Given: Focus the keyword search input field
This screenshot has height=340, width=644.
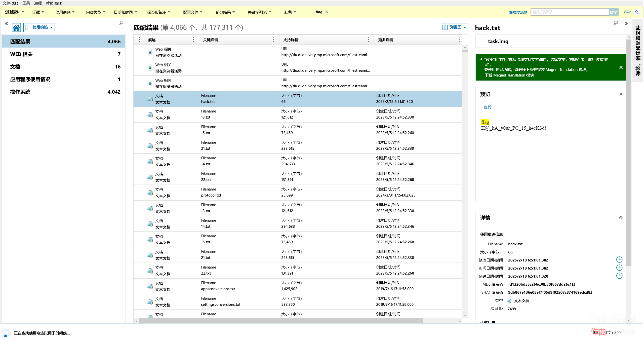Looking at the screenshot, I should [x=570, y=12].
